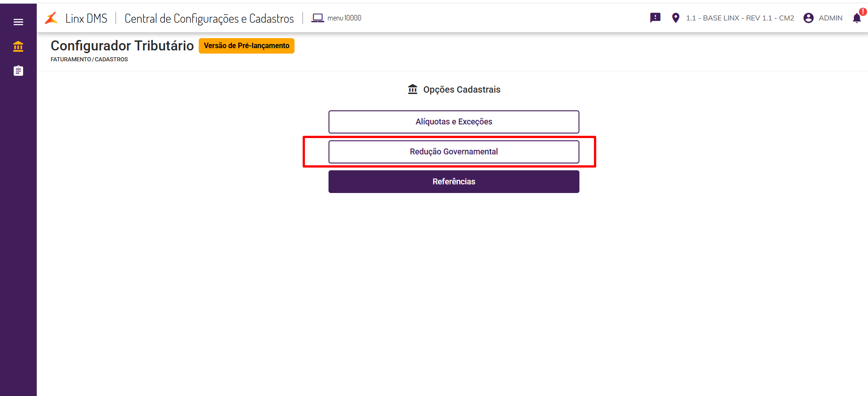Click Central de Configurações e Cadastros title
The image size is (868, 396).
[x=209, y=19]
